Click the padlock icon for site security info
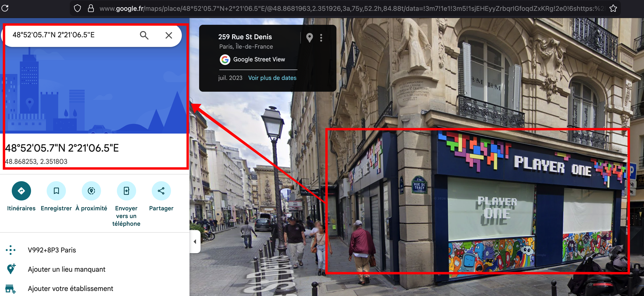 coord(91,8)
